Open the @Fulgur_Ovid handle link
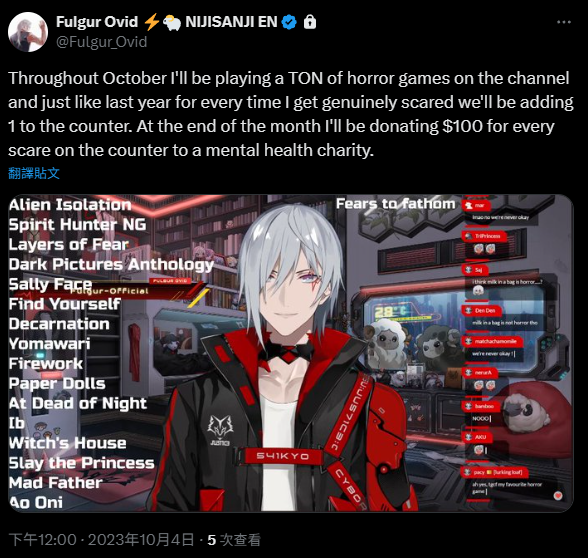Image resolution: width=588 pixels, height=558 pixels. [102, 42]
